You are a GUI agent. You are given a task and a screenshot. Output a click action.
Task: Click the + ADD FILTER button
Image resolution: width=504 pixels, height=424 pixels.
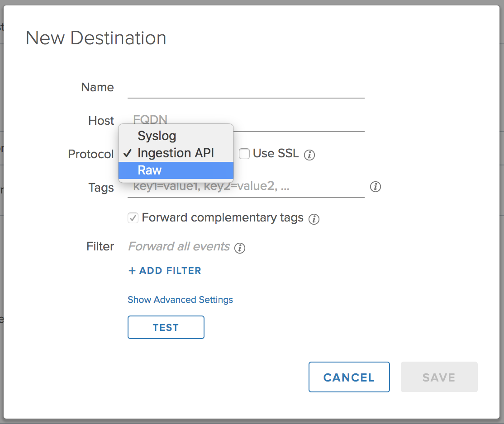point(165,271)
